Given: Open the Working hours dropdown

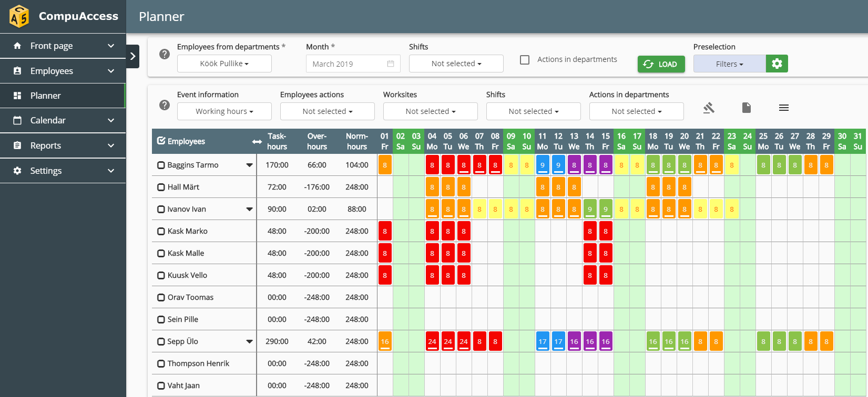Looking at the screenshot, I should [x=224, y=111].
